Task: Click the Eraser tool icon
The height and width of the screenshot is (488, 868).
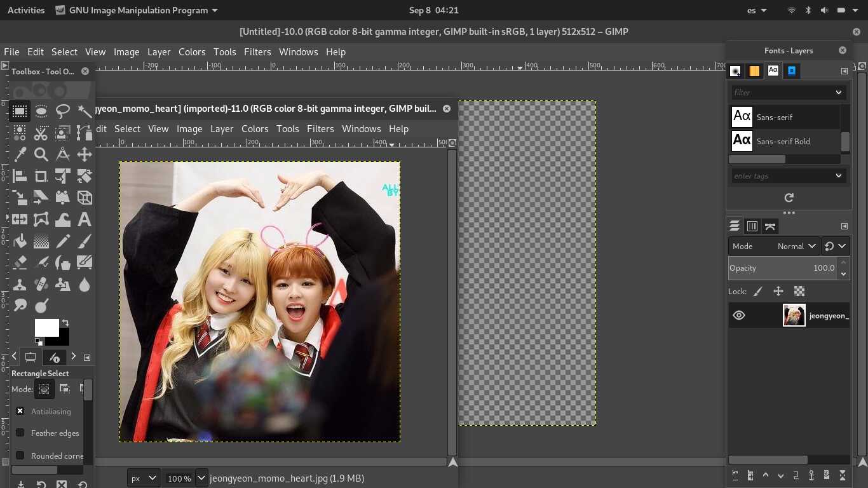Action: (20, 262)
